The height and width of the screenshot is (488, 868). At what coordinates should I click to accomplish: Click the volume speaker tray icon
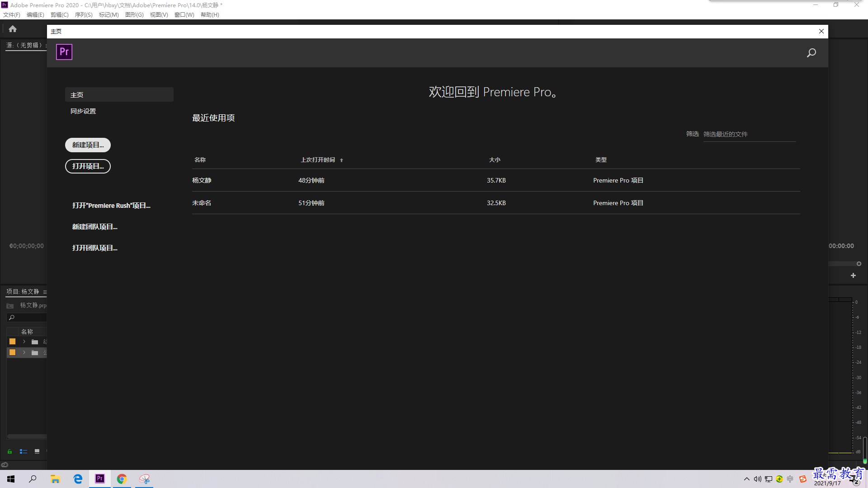click(x=758, y=479)
